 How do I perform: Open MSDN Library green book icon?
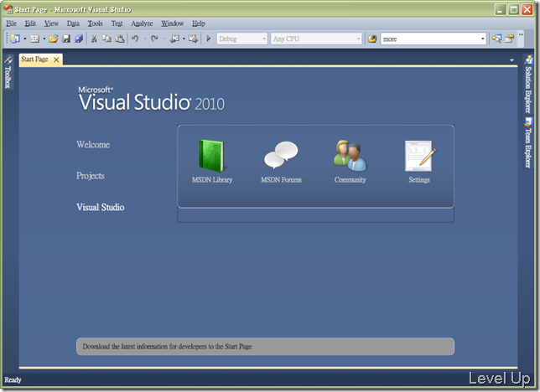click(211, 156)
